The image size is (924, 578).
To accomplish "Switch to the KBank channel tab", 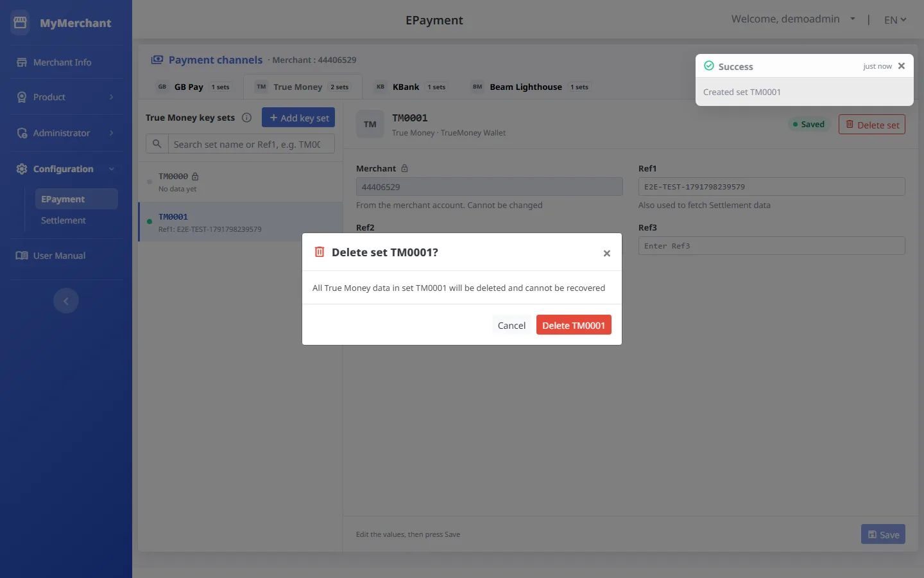I will [411, 87].
